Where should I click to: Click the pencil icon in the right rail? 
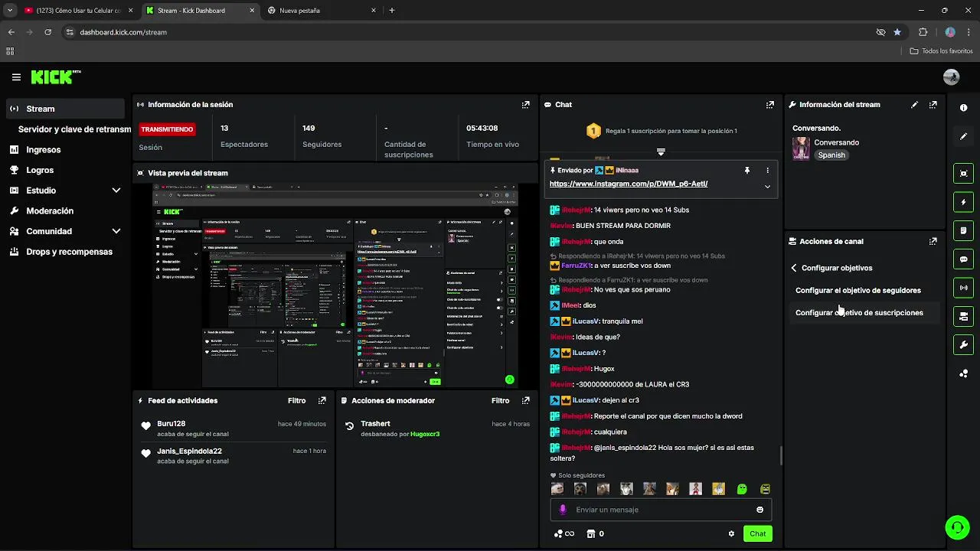[964, 136]
